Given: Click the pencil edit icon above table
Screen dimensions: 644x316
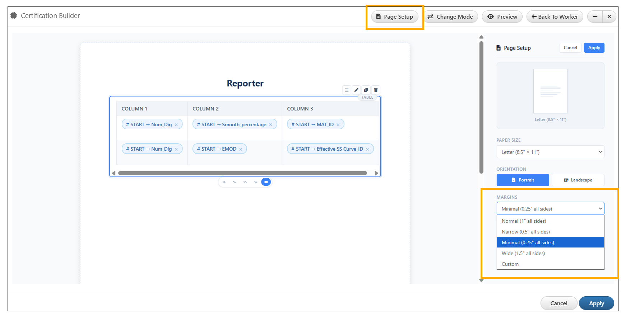Looking at the screenshot, I should pyautogui.click(x=356, y=90).
